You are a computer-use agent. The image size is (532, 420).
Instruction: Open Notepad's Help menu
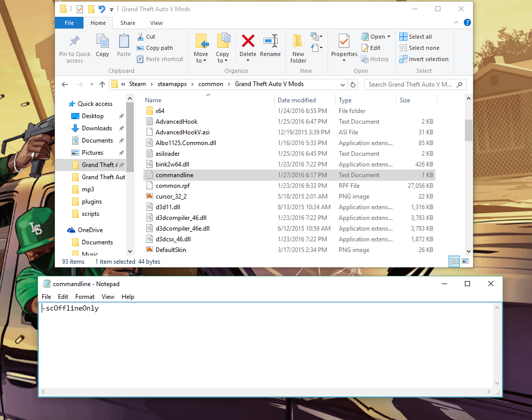[128, 297]
